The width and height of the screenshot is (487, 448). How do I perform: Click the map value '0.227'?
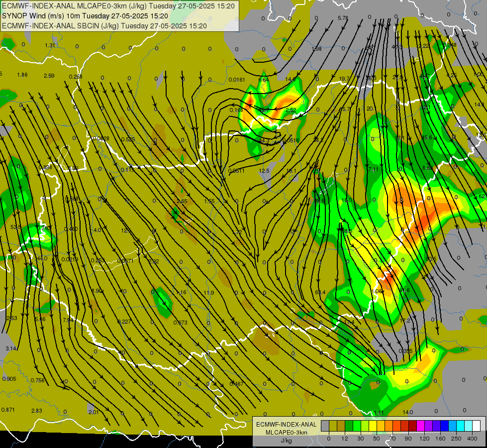(x=124, y=322)
